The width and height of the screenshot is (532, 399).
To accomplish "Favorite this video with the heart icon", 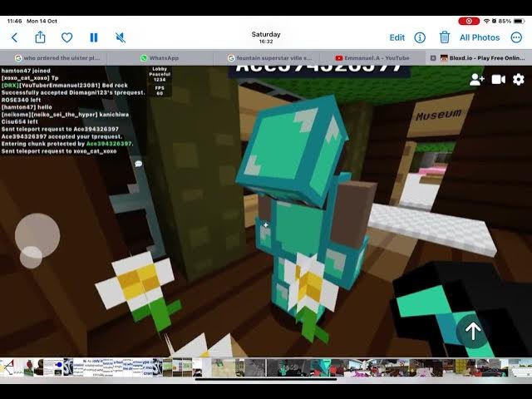I will (66, 37).
